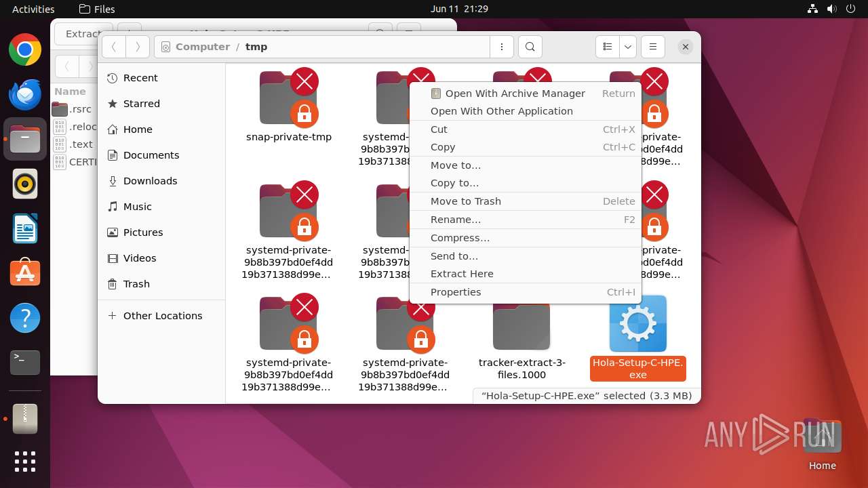The image size is (868, 488).
Task: Choose Move to… in the context menu
Action: (526, 165)
